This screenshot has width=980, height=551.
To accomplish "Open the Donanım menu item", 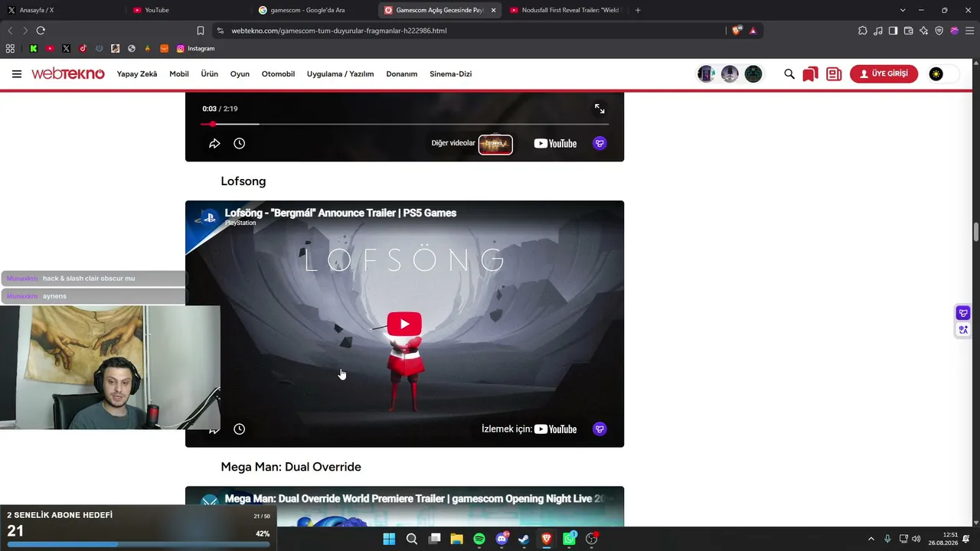I will coord(402,74).
